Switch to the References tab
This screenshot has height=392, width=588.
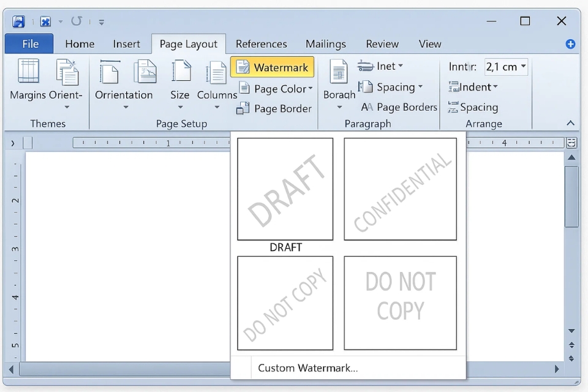pyautogui.click(x=261, y=44)
